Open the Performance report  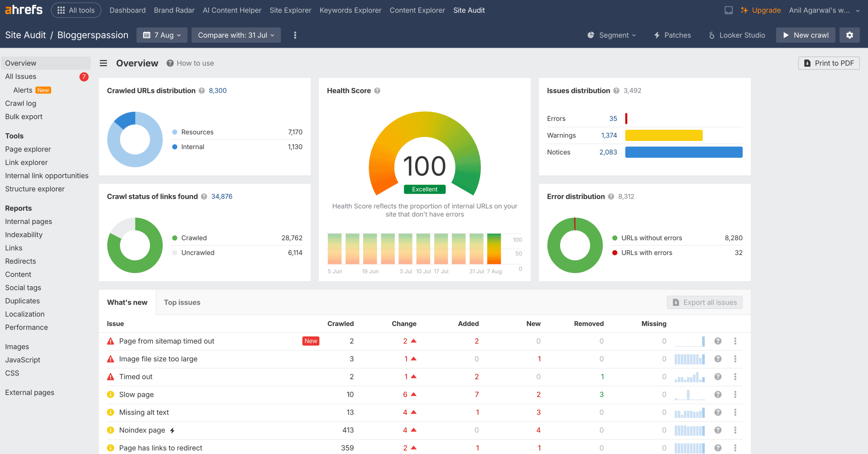(x=26, y=327)
